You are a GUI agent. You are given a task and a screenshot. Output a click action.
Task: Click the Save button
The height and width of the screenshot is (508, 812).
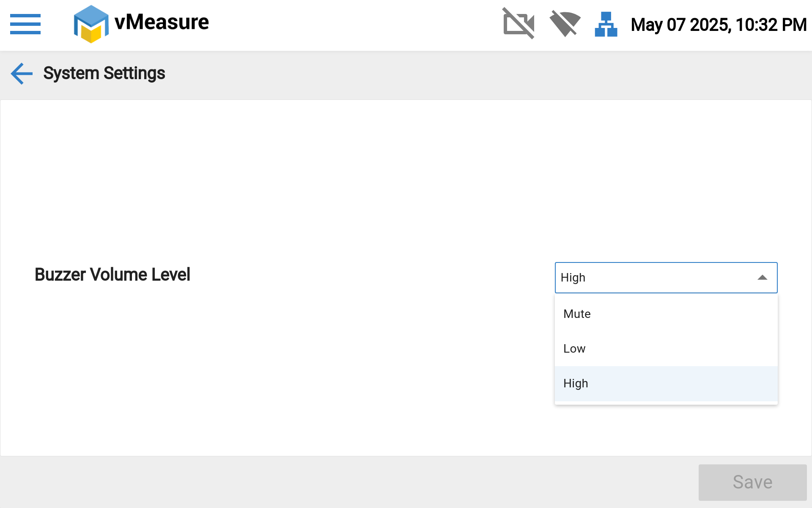click(x=752, y=482)
